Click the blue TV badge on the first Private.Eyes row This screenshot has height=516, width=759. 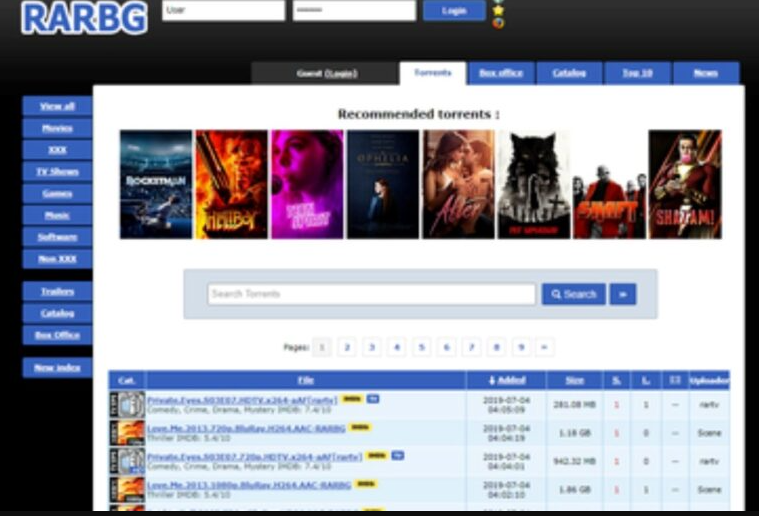click(x=372, y=399)
